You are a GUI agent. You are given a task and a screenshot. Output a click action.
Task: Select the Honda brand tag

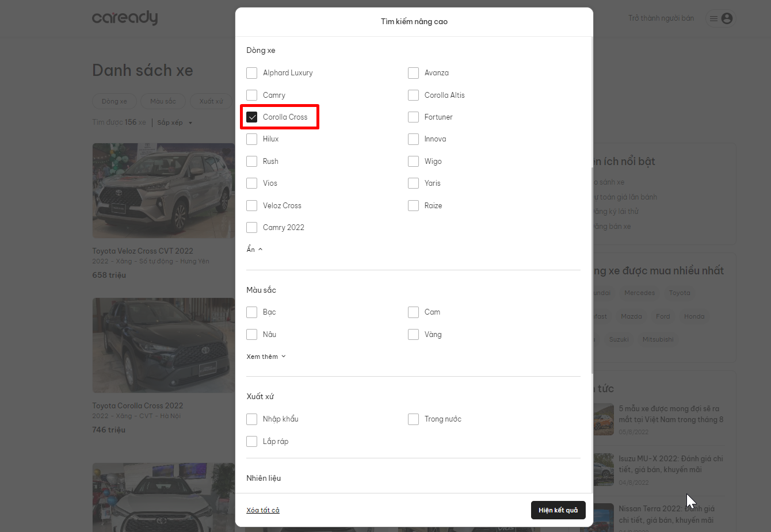point(694,316)
